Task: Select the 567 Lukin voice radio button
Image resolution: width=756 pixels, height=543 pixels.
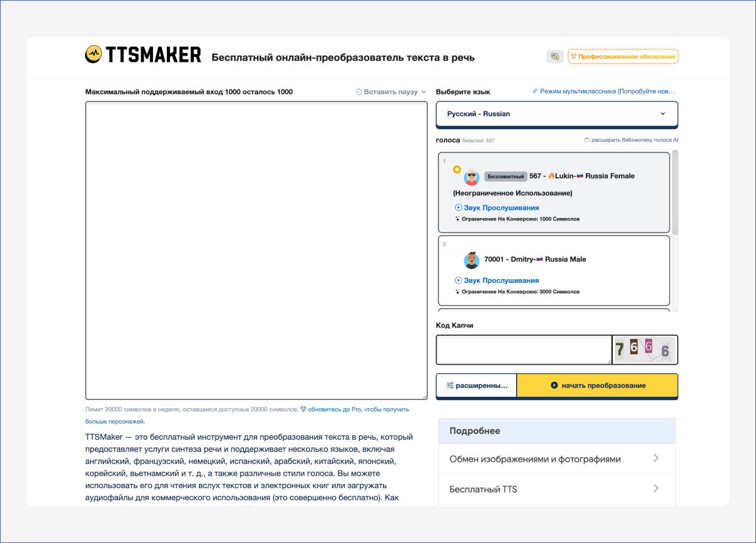Action: tap(457, 169)
